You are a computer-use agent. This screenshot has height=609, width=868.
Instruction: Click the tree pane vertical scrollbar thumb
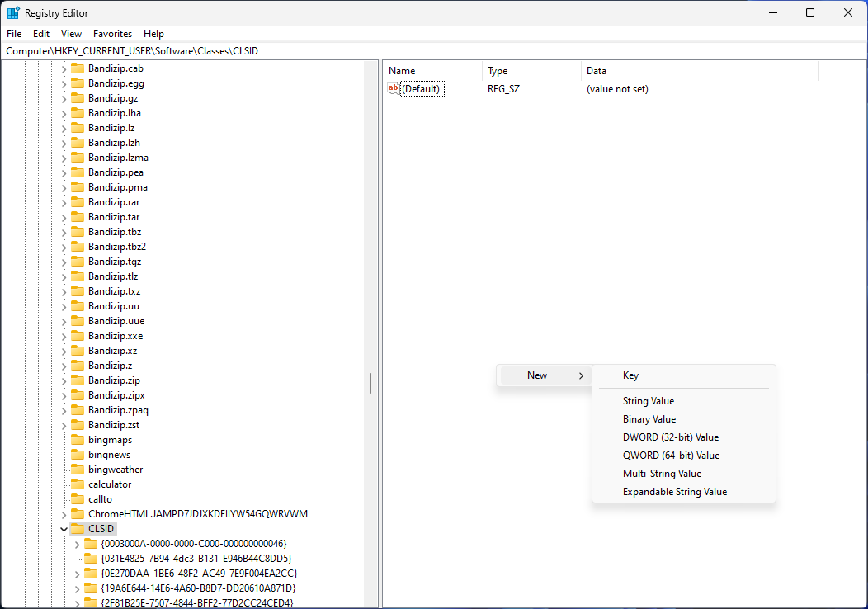tap(370, 383)
